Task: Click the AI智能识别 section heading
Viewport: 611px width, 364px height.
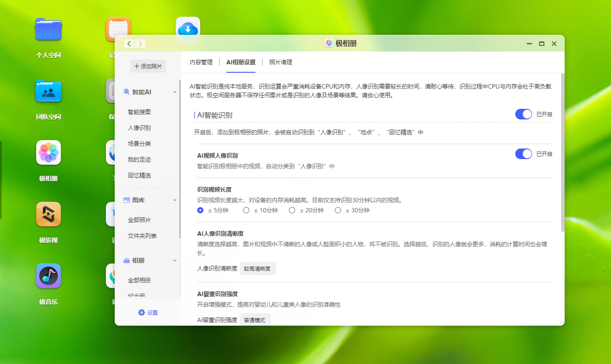Action: tap(215, 115)
